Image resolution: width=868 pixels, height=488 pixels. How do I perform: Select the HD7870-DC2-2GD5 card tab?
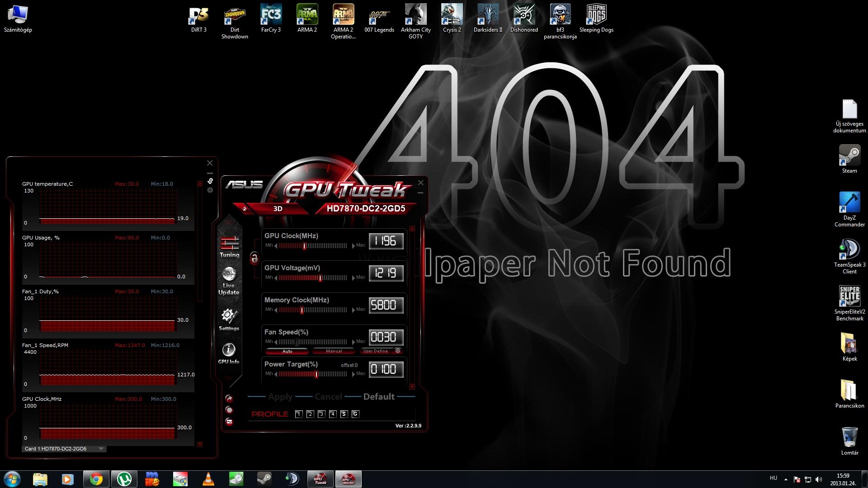coord(366,209)
